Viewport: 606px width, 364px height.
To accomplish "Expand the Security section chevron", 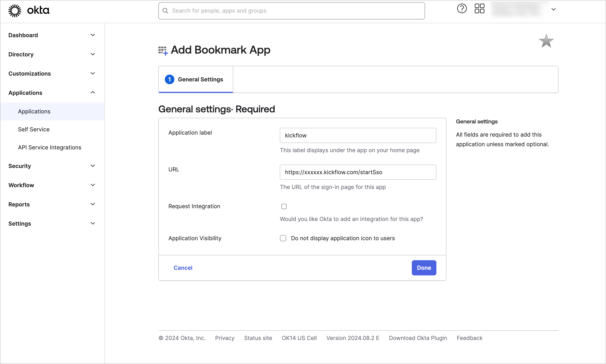I will click(93, 166).
